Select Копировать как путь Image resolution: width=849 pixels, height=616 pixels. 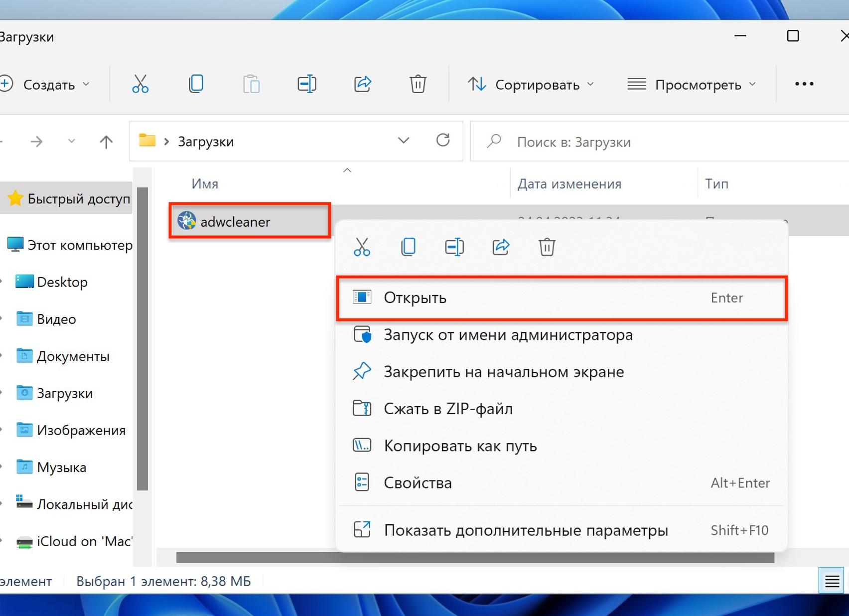pyautogui.click(x=562, y=446)
